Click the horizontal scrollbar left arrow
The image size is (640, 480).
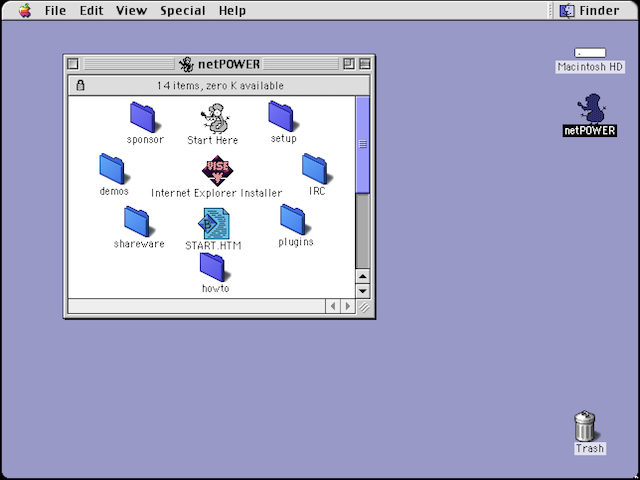(x=333, y=306)
